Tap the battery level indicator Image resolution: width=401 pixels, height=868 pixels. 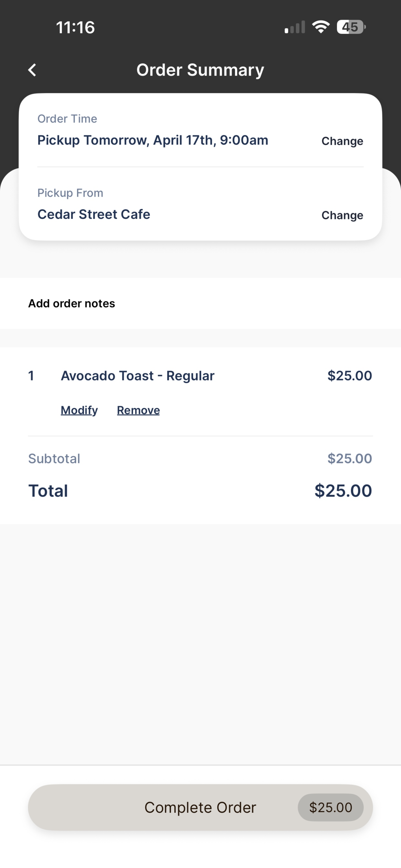point(351,27)
